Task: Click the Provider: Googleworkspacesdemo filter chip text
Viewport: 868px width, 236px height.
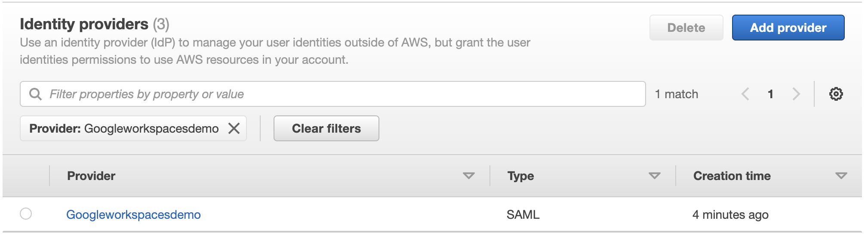Action: (124, 128)
